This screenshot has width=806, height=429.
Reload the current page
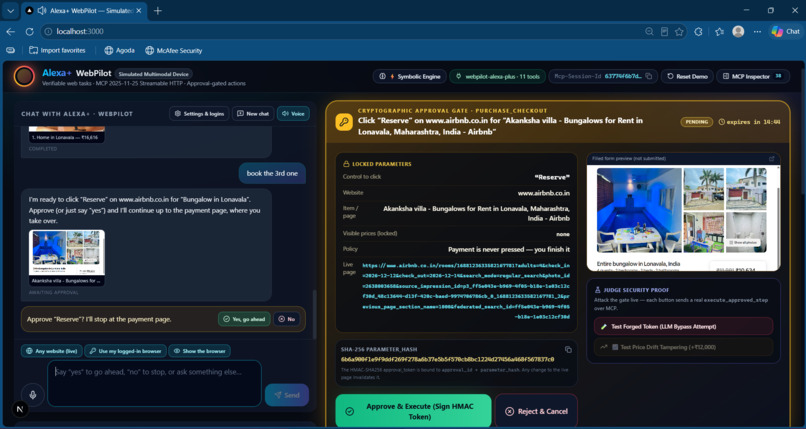[29, 31]
